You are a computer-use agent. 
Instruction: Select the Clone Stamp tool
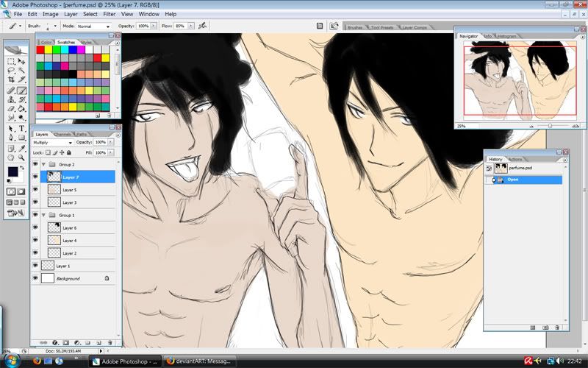pos(11,99)
